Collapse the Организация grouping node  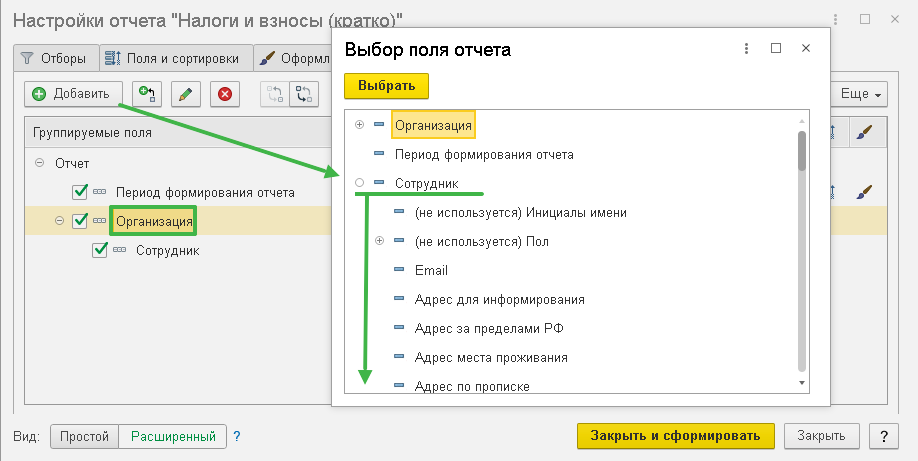pos(59,221)
